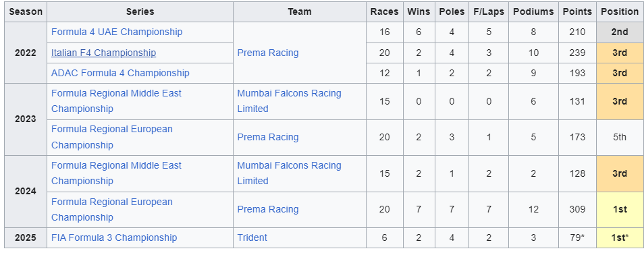Click Prema Racing link in 2022 row
This screenshot has width=644, height=255.
268,53
